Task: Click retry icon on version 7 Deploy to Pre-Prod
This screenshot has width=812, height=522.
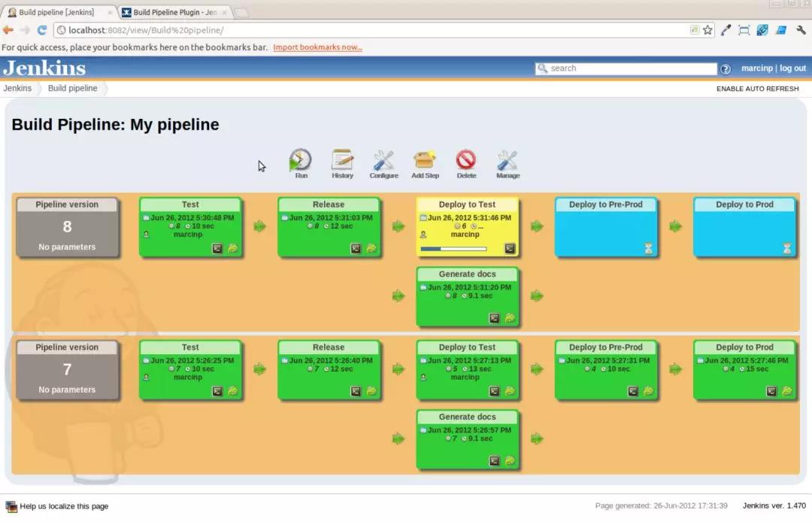Action: click(x=648, y=391)
